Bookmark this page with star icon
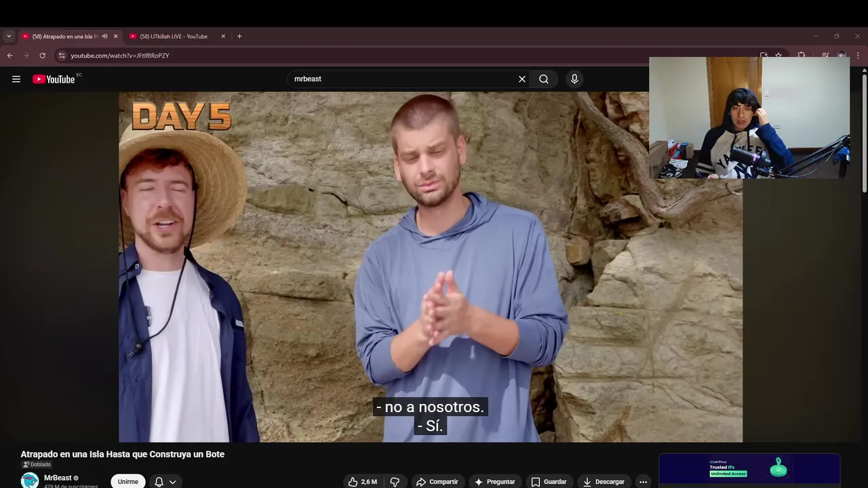 click(778, 56)
